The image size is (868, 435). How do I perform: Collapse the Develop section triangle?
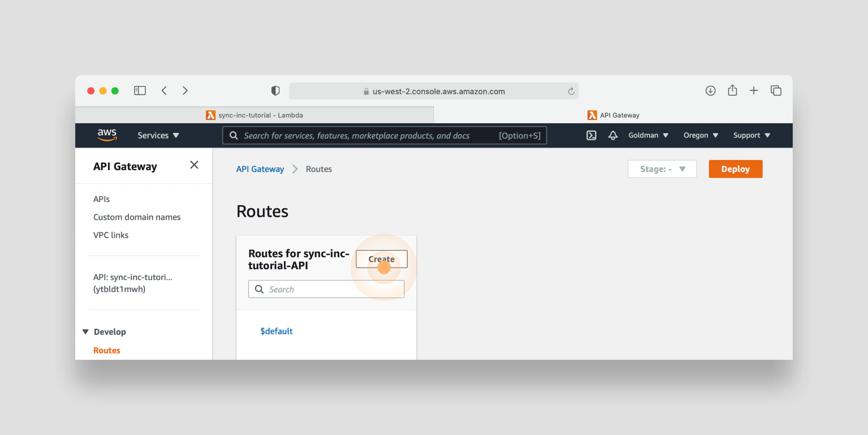[x=85, y=332]
